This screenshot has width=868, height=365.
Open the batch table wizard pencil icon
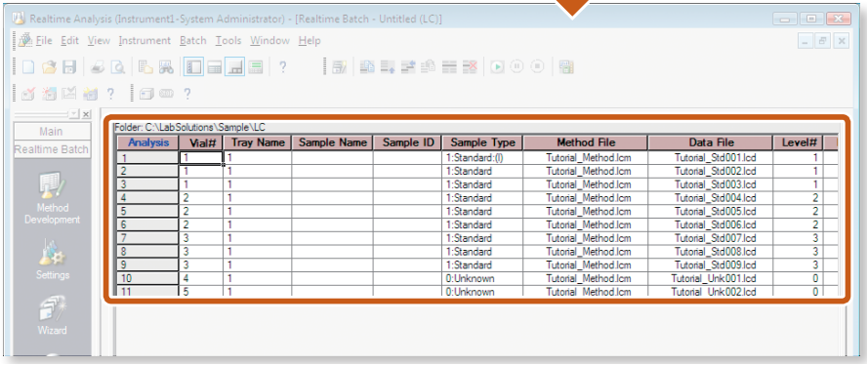(x=339, y=67)
